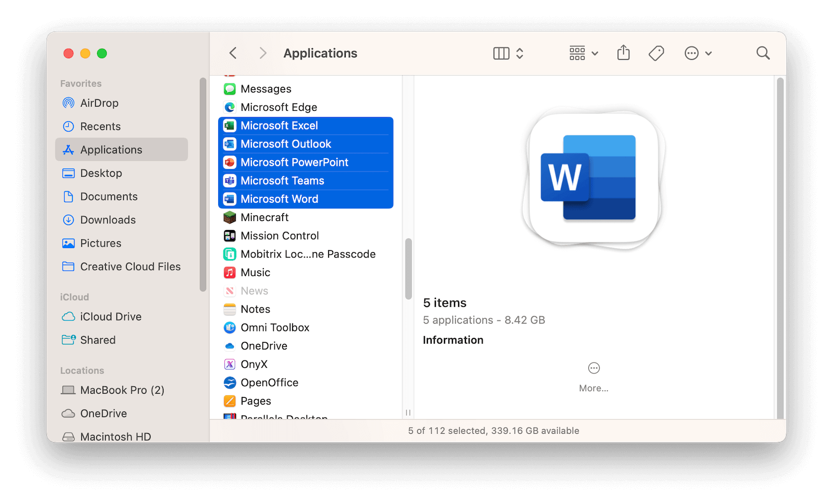Click the sidebar scrollbar
833x504 pixels.
[x=203, y=185]
